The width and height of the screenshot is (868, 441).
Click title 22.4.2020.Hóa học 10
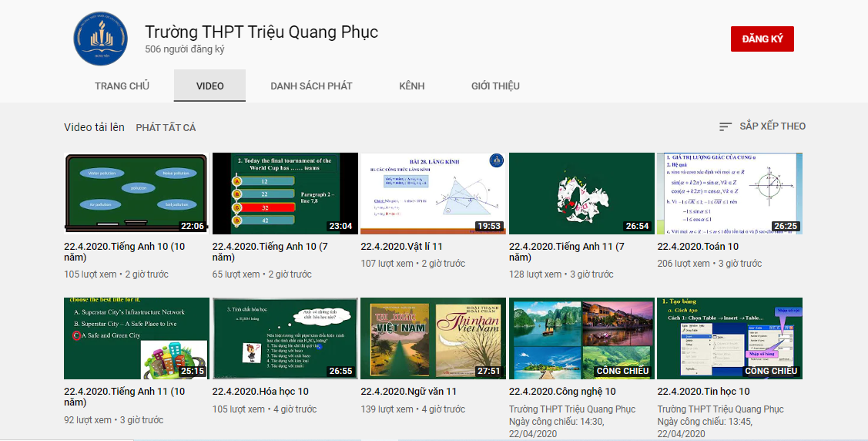click(261, 392)
